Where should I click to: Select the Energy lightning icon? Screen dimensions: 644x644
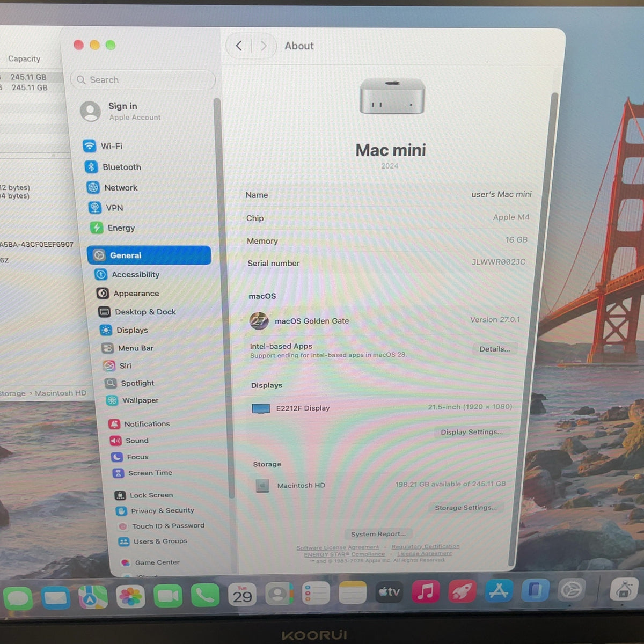coord(97,228)
